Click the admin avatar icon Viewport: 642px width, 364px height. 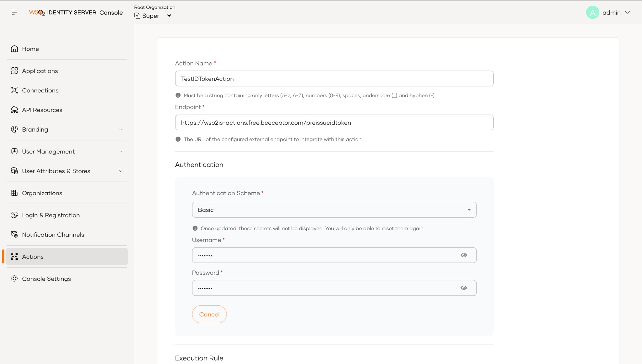click(592, 13)
